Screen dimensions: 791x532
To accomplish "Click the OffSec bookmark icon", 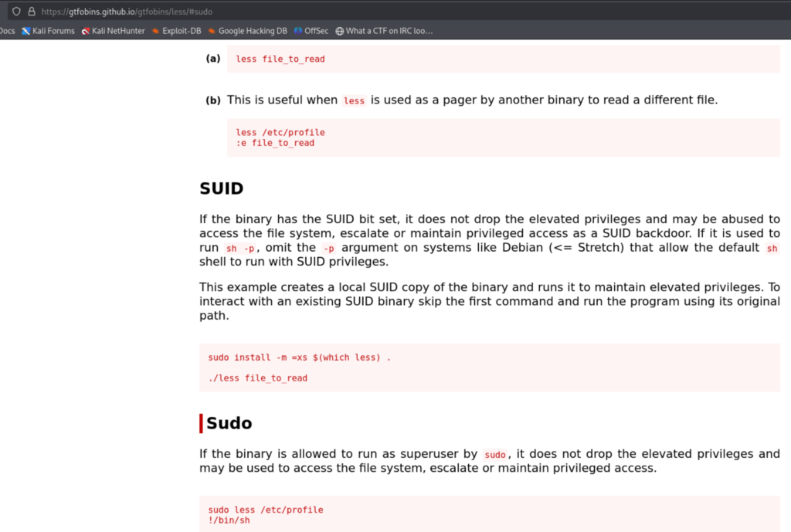I will [298, 31].
